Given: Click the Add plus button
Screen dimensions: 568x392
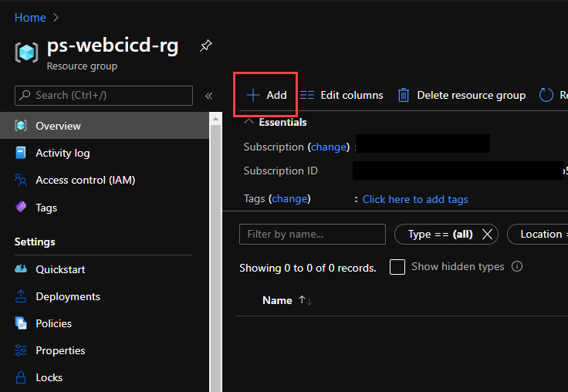Looking at the screenshot, I should (x=265, y=95).
